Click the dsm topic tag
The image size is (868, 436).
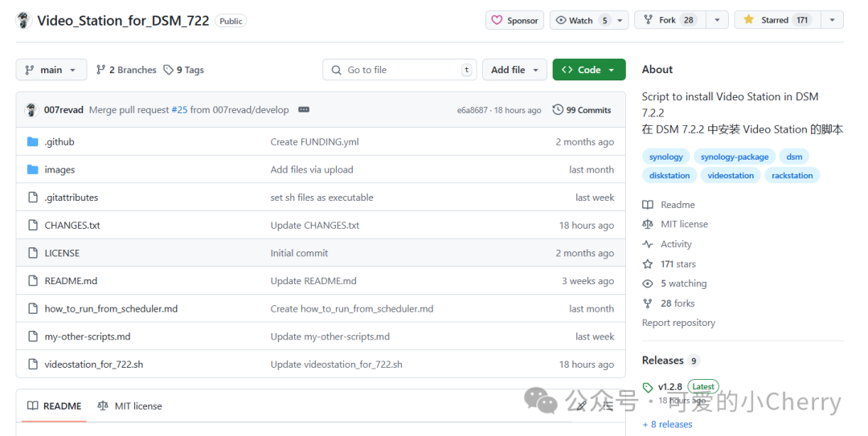coord(794,157)
